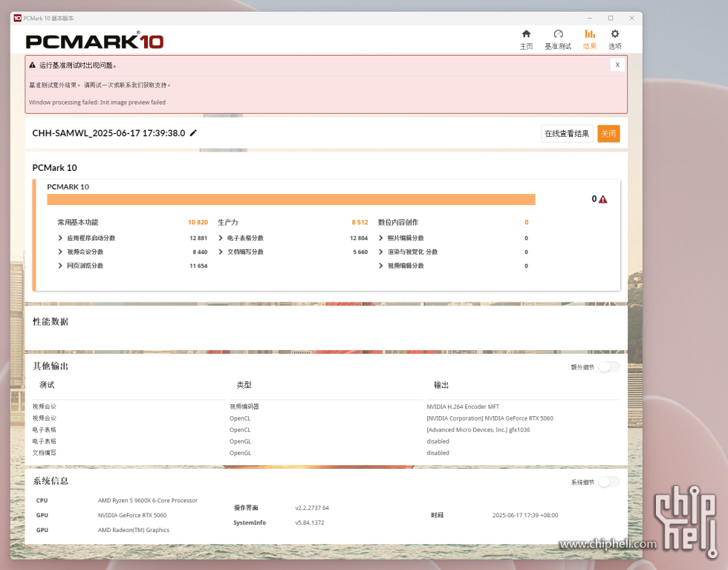The height and width of the screenshot is (570, 728).
Task: Click AMD Ryzen 5 9600X 6-Core Processor text
Action: (148, 500)
